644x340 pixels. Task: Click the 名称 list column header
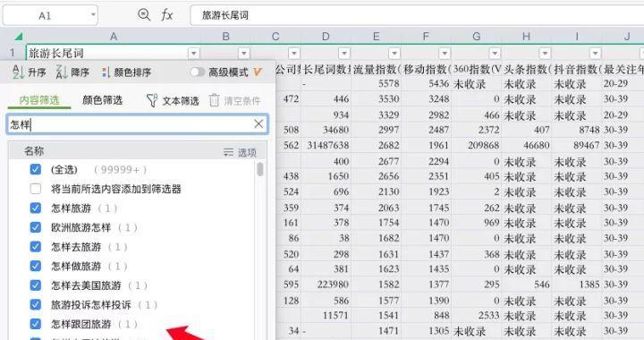coord(34,151)
